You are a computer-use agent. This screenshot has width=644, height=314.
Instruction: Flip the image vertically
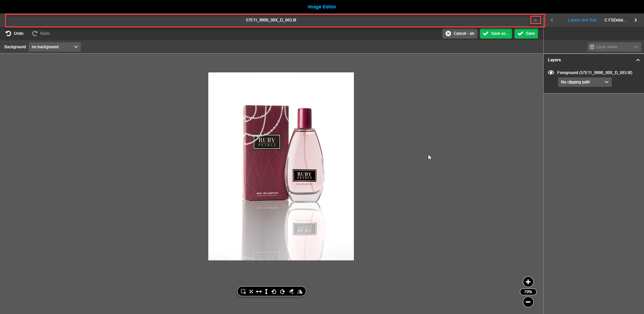291,292
